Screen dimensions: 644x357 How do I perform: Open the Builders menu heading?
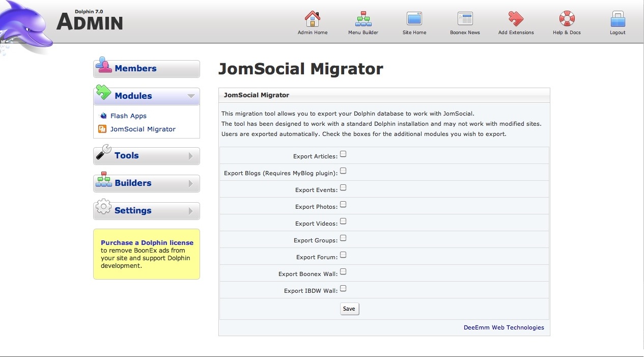point(133,183)
